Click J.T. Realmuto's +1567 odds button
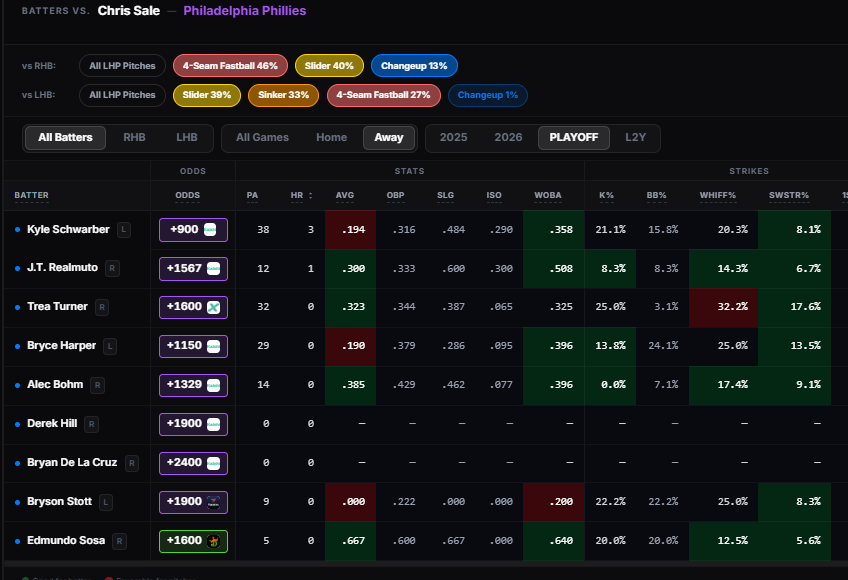 pyautogui.click(x=193, y=268)
